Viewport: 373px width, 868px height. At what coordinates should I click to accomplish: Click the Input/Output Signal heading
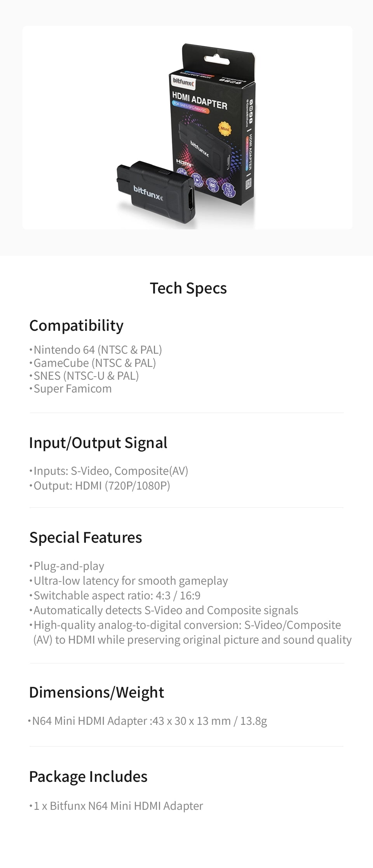pos(98,443)
